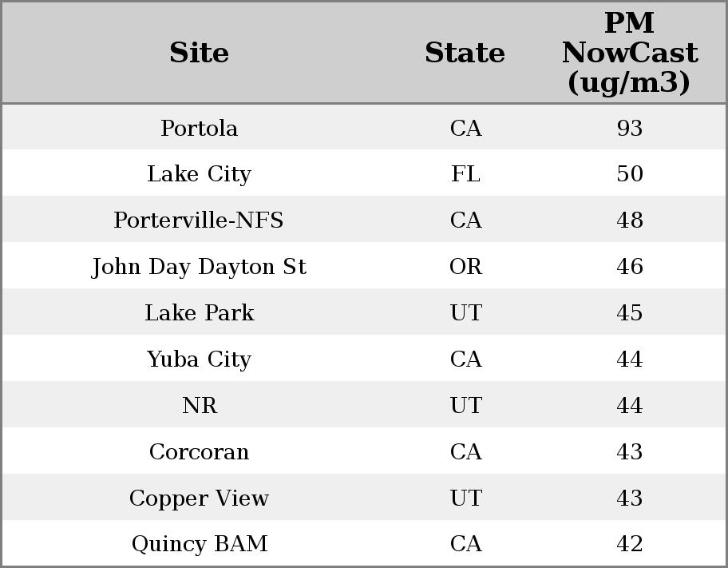Select the OR state cell
The width and height of the screenshot is (728, 568).
coord(465,267)
